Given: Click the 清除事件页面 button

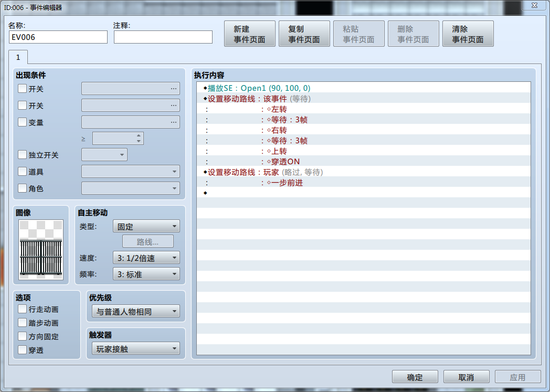Looking at the screenshot, I should [x=468, y=34].
